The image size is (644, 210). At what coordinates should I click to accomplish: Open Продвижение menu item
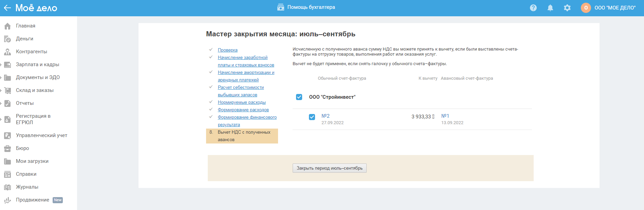(x=33, y=200)
